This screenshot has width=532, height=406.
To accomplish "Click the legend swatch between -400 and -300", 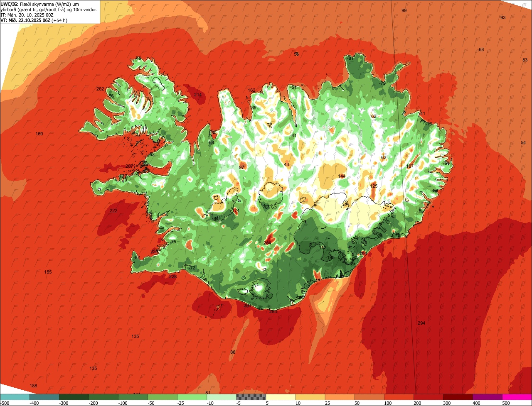I will click(x=44, y=397).
